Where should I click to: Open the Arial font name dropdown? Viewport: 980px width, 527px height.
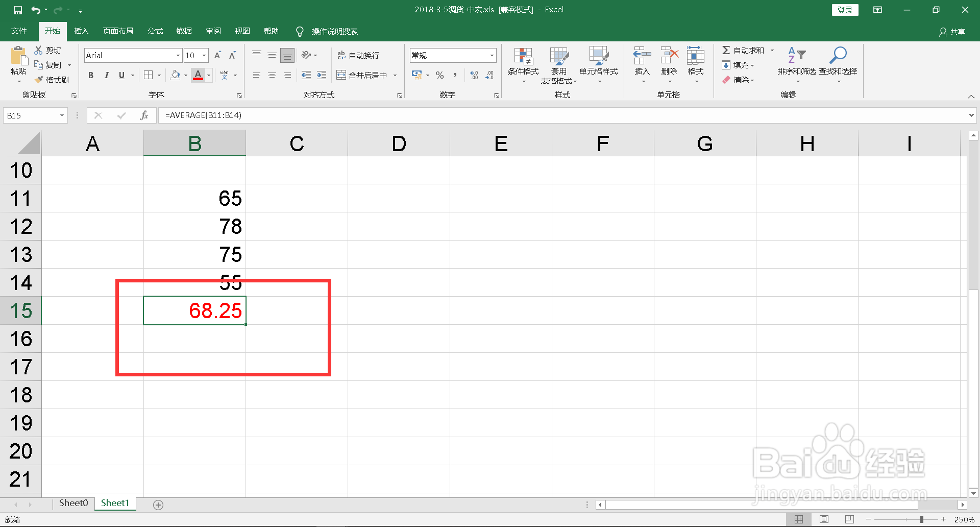click(178, 55)
